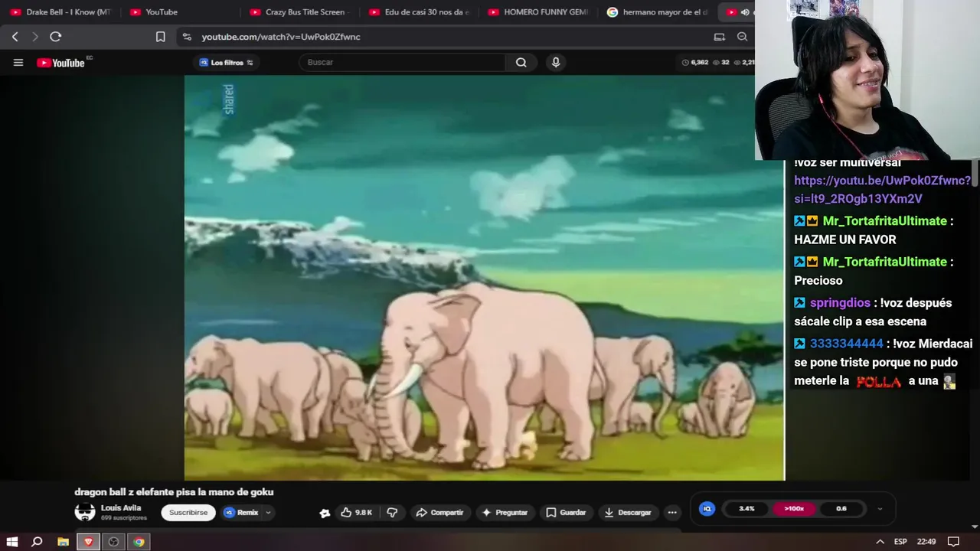Click username 3333344444 in chat
Screen dimensions: 980x551
point(847,344)
